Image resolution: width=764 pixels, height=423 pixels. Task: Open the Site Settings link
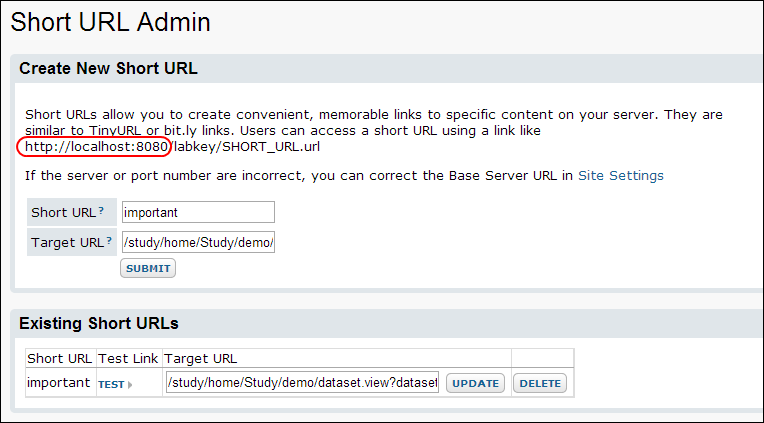[621, 175]
